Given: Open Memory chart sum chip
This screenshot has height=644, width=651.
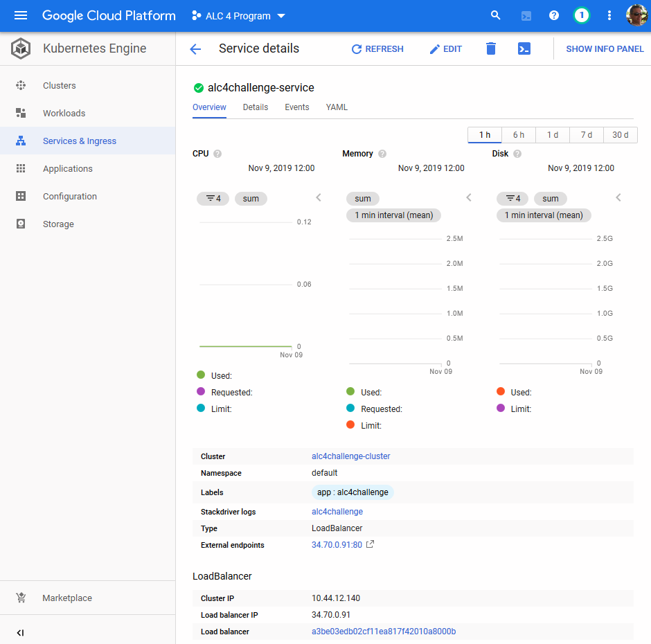Looking at the screenshot, I should point(362,199).
